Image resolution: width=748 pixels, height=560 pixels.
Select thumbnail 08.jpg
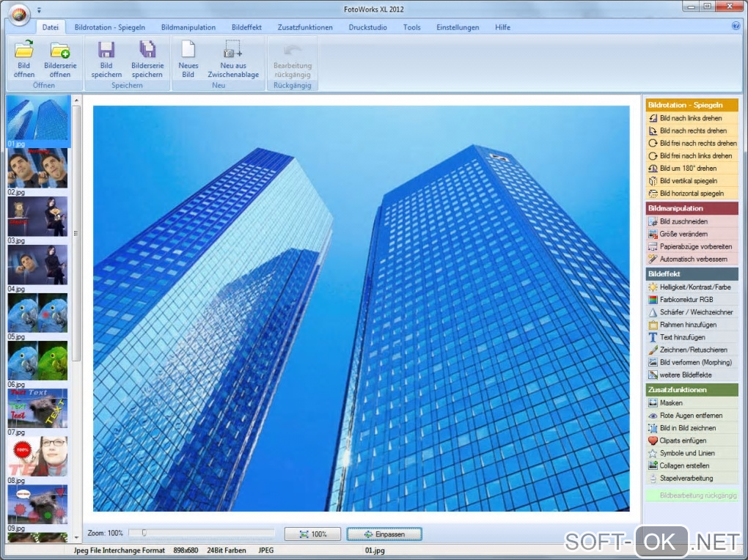click(x=37, y=457)
